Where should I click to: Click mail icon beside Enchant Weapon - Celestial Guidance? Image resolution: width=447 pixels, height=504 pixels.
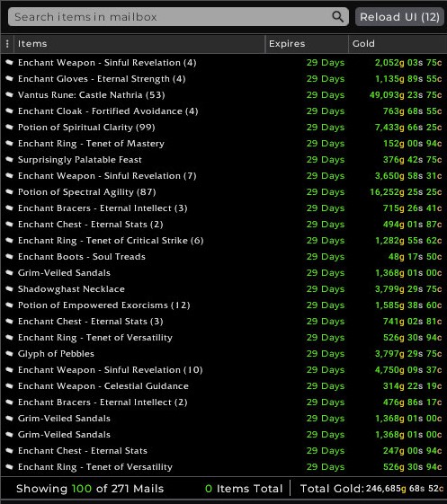9,385
